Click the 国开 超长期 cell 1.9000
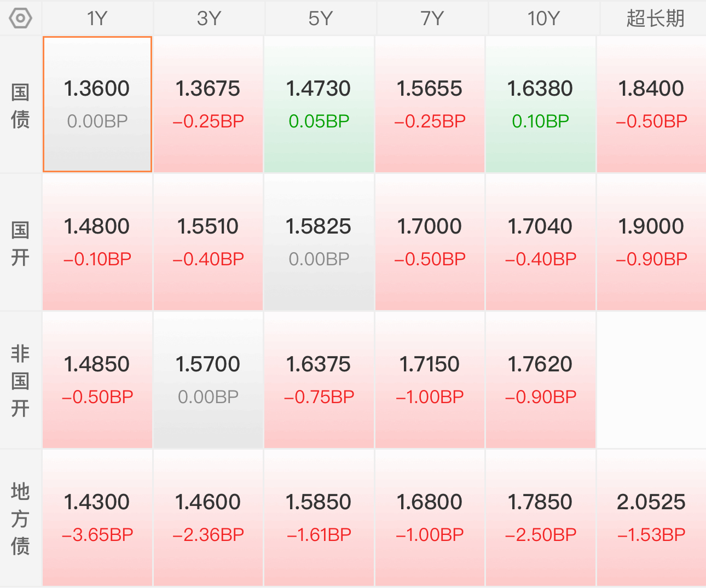 pos(651,242)
